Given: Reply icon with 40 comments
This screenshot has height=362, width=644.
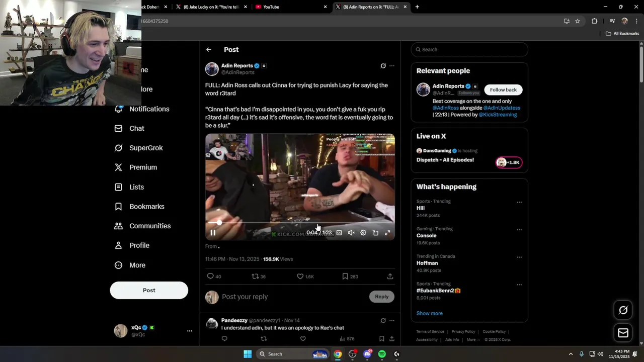Looking at the screenshot, I should (214, 277).
